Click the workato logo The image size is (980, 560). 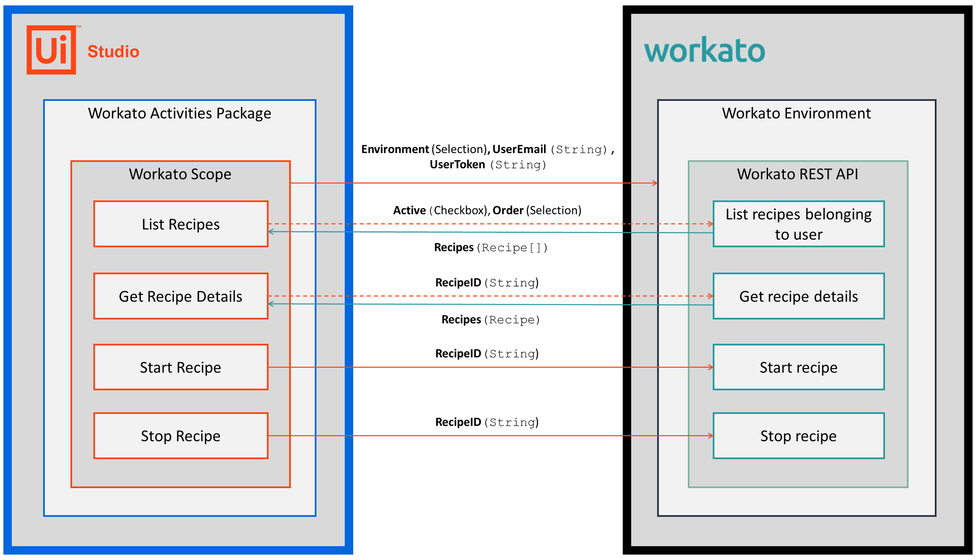click(704, 50)
